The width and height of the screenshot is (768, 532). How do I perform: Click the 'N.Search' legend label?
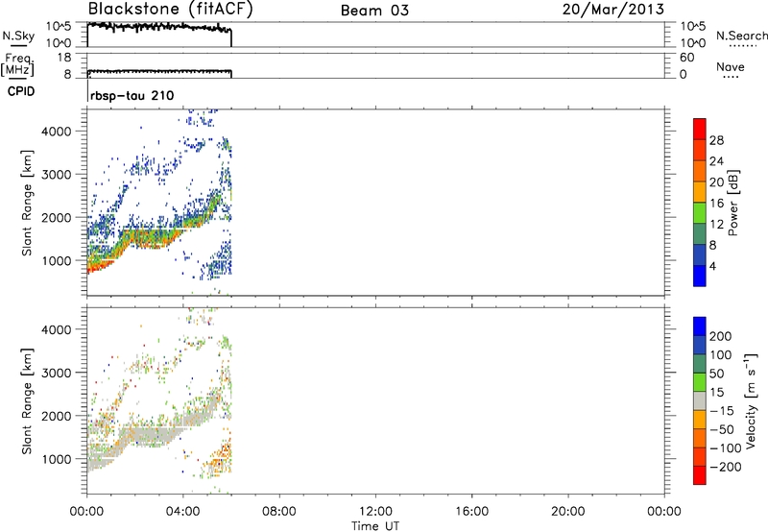click(742, 36)
